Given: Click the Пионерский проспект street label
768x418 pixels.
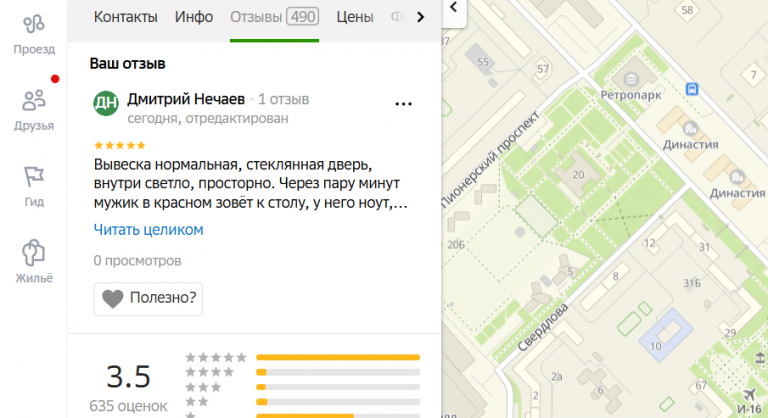Looking at the screenshot, I should [490, 159].
